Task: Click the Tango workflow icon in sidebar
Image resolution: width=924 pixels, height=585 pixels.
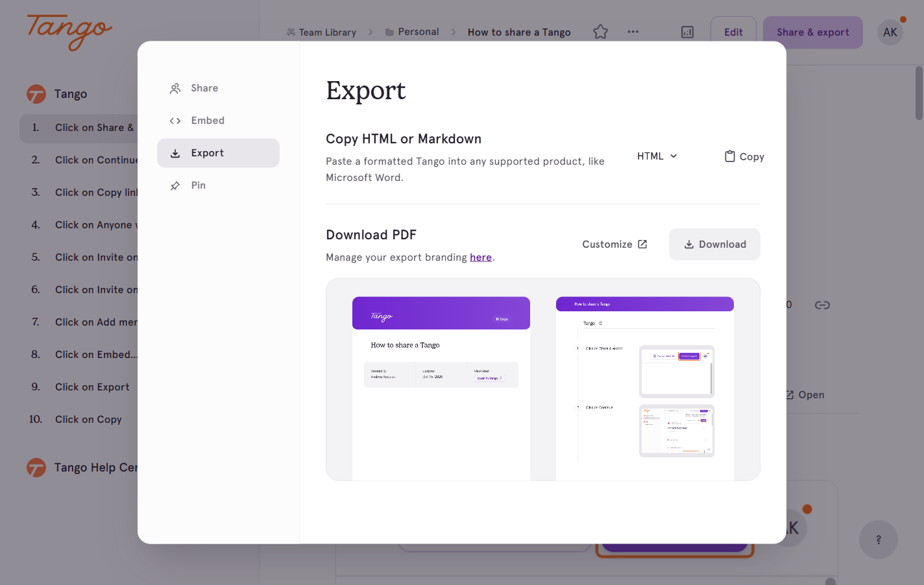Action: tap(36, 94)
